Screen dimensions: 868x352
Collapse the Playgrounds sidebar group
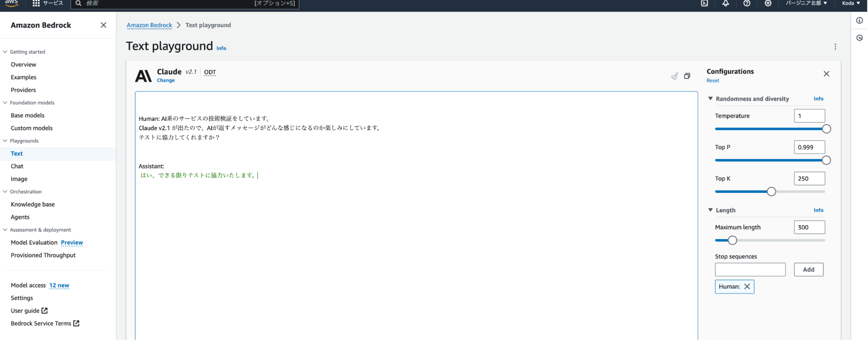[x=5, y=141]
